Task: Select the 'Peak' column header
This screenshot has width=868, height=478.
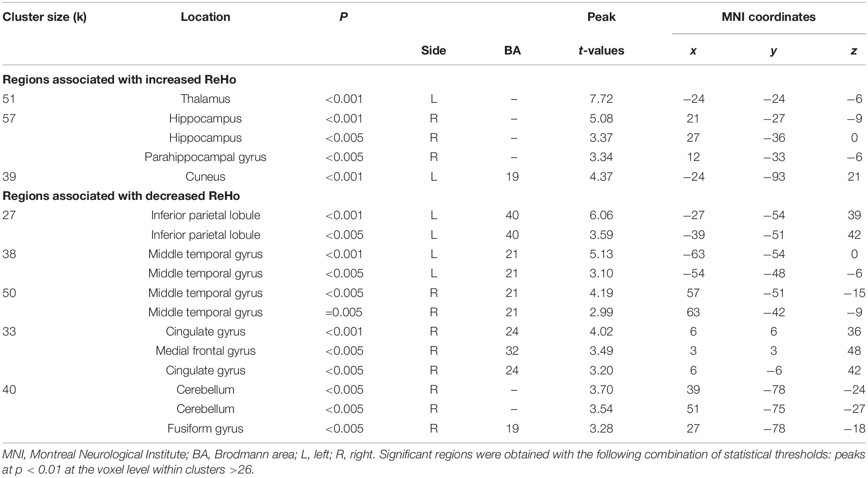Action: coord(601,17)
